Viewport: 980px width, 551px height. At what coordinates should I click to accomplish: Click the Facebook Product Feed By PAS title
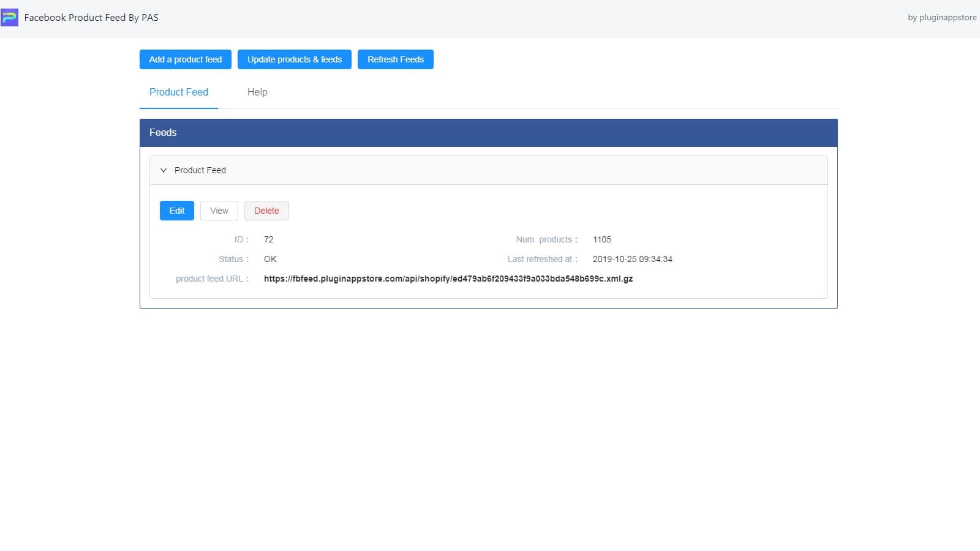tap(91, 17)
